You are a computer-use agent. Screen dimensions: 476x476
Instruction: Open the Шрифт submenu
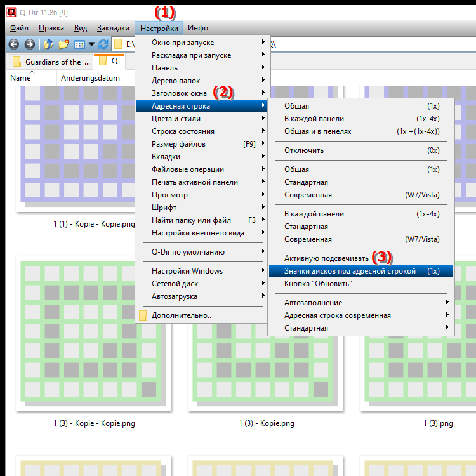(x=201, y=208)
